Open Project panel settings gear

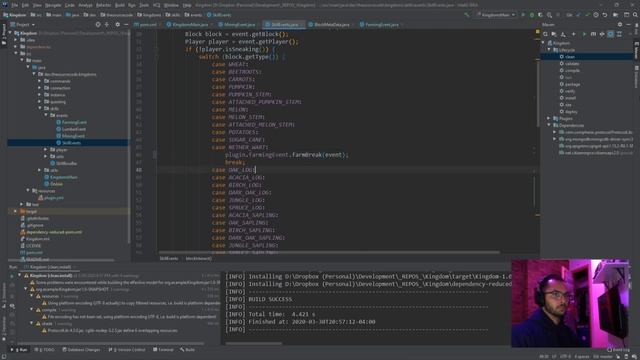pyautogui.click(x=118, y=24)
